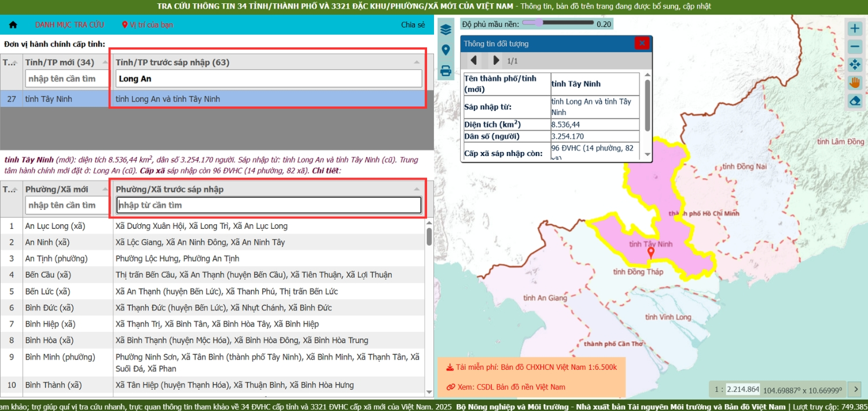
Task: Zoom in with the plus button
Action: coord(855,28)
